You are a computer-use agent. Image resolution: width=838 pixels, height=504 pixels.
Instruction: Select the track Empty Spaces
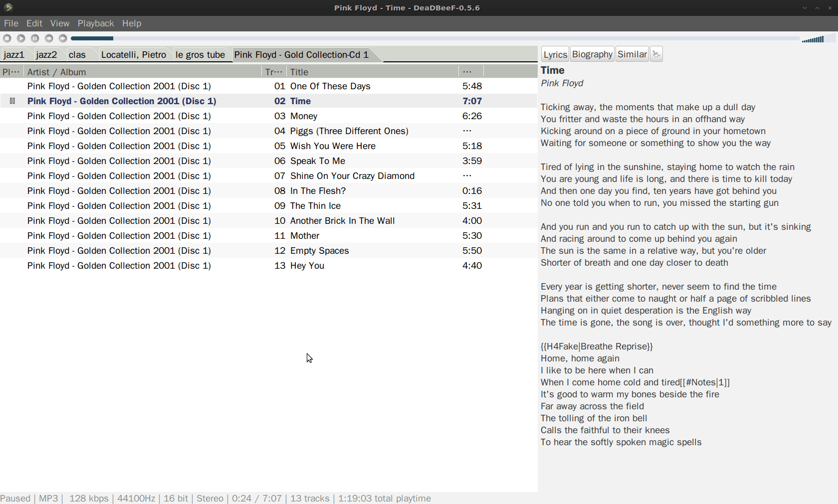click(268, 251)
